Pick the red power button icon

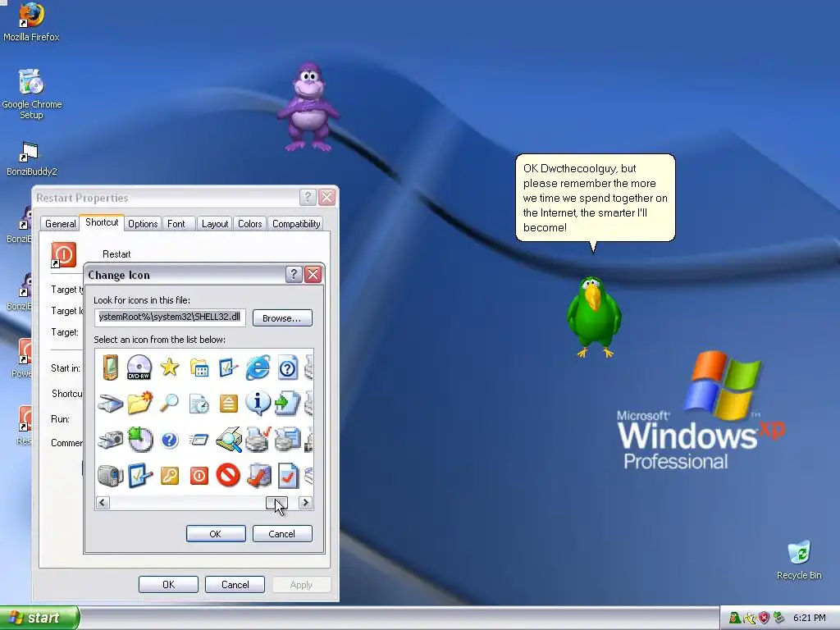199,476
